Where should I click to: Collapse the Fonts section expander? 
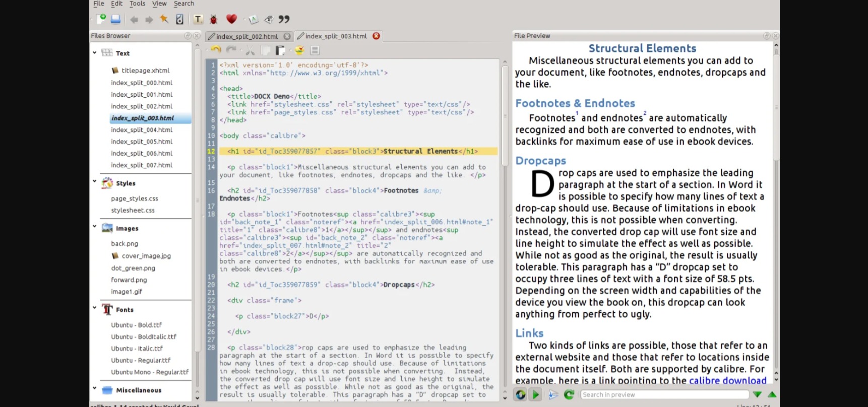point(95,307)
